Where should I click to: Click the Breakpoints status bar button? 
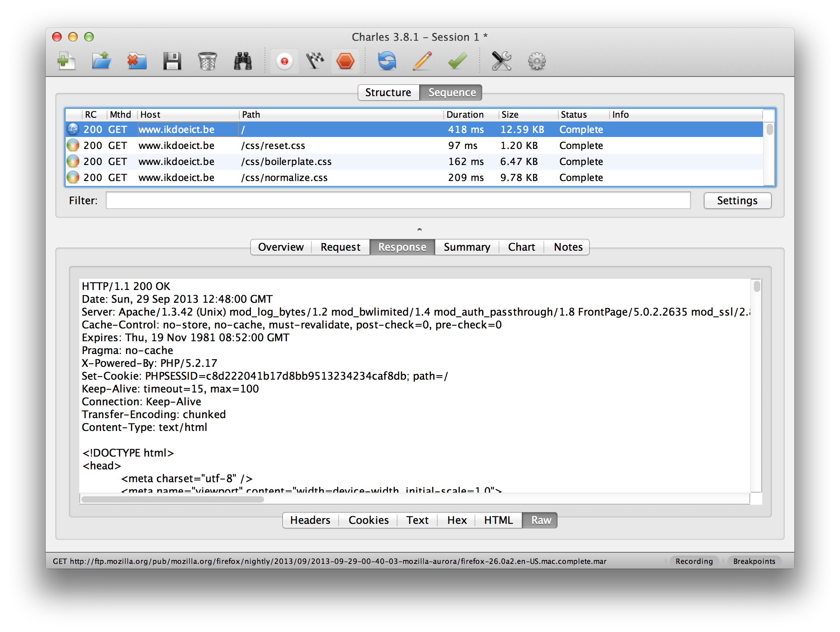pos(754,561)
